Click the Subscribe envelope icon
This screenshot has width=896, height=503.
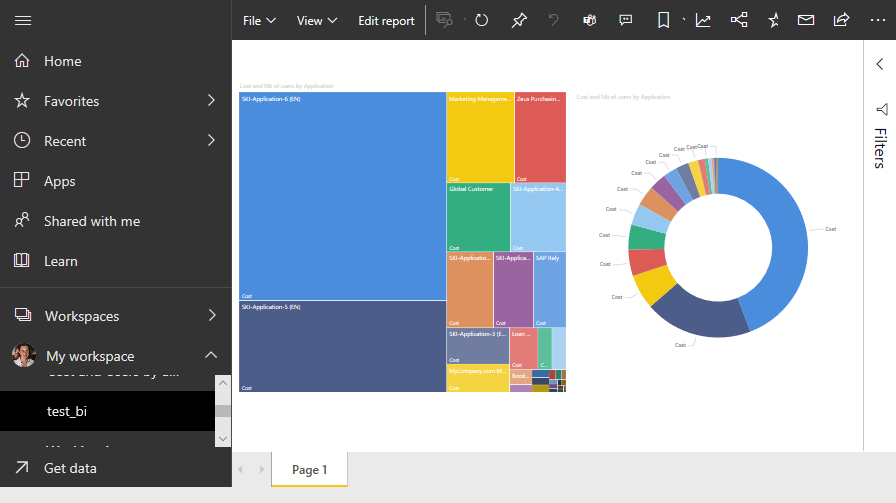click(805, 20)
